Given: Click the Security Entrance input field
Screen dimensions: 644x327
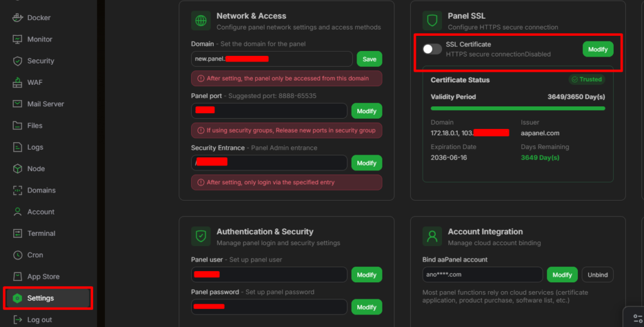Looking at the screenshot, I should pos(269,163).
